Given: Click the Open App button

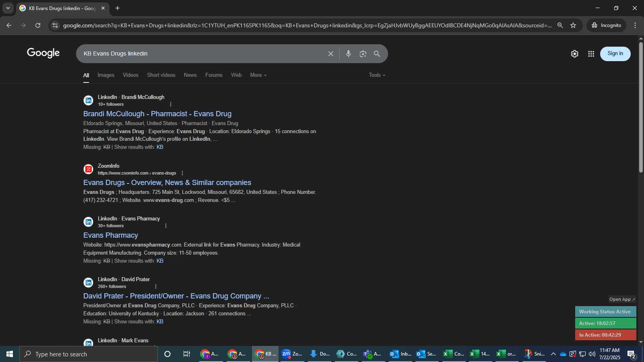Looking at the screenshot, I should click(622, 299).
